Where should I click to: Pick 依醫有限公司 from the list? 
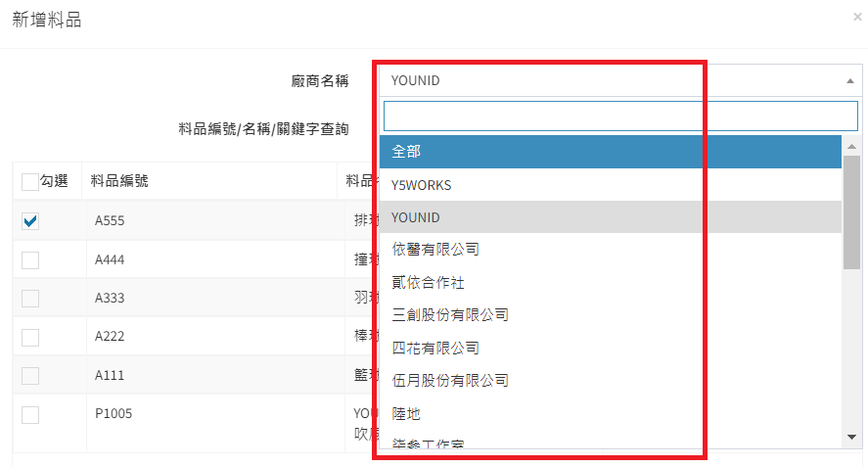(x=611, y=250)
